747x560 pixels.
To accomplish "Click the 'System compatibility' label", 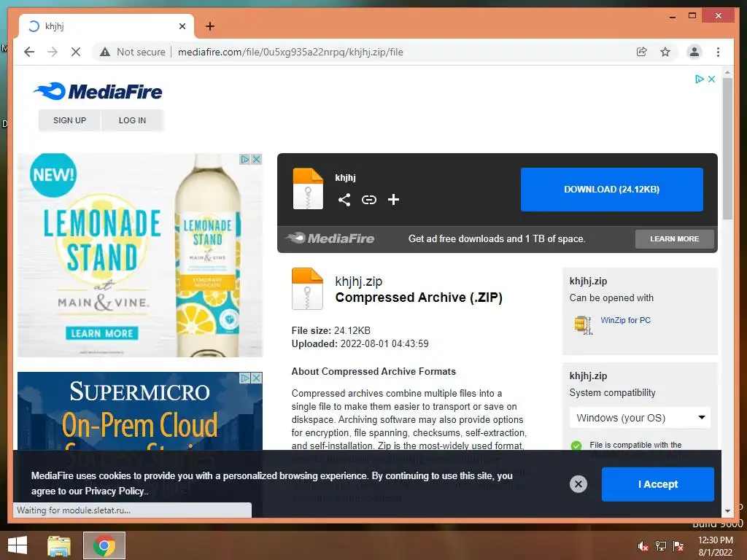I will pos(612,393).
